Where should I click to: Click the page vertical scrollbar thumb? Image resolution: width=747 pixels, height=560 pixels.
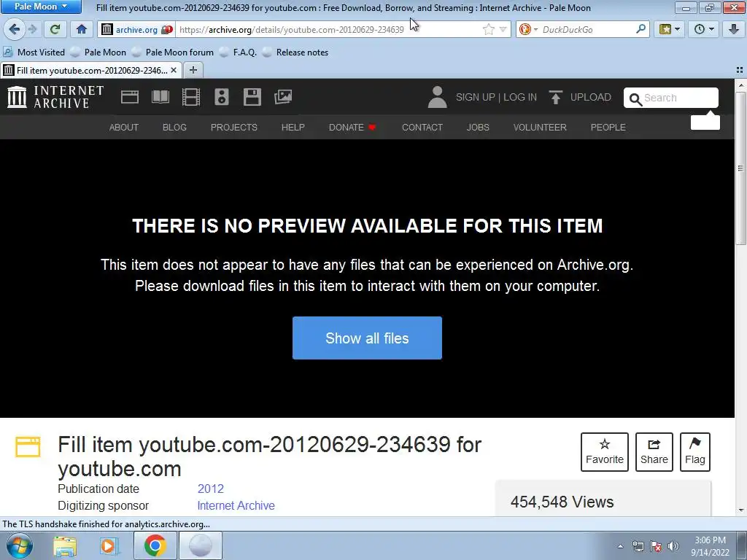(x=741, y=168)
